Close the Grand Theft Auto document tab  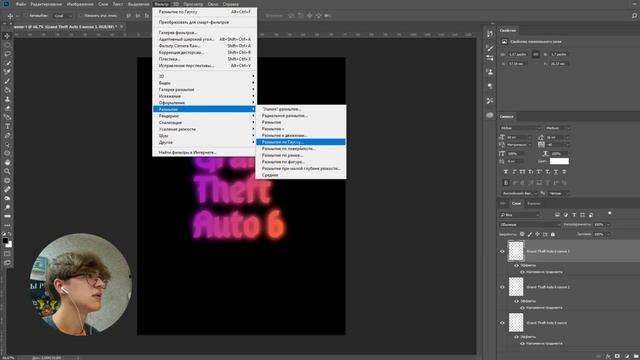pyautogui.click(x=122, y=27)
